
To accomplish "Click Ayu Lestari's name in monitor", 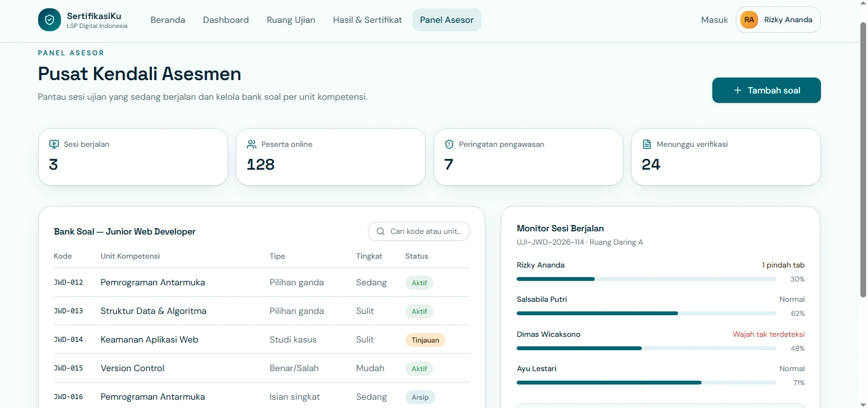I will click(x=536, y=369).
